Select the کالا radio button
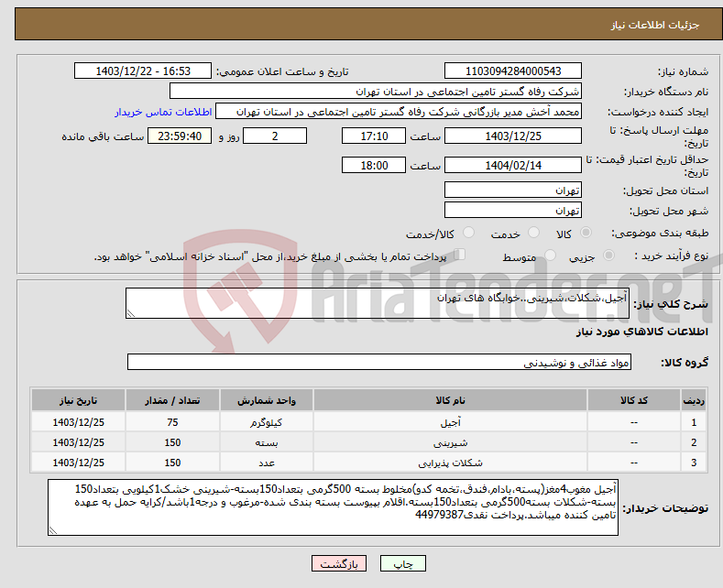Image resolution: width=723 pixels, height=588 pixels. click(586, 234)
